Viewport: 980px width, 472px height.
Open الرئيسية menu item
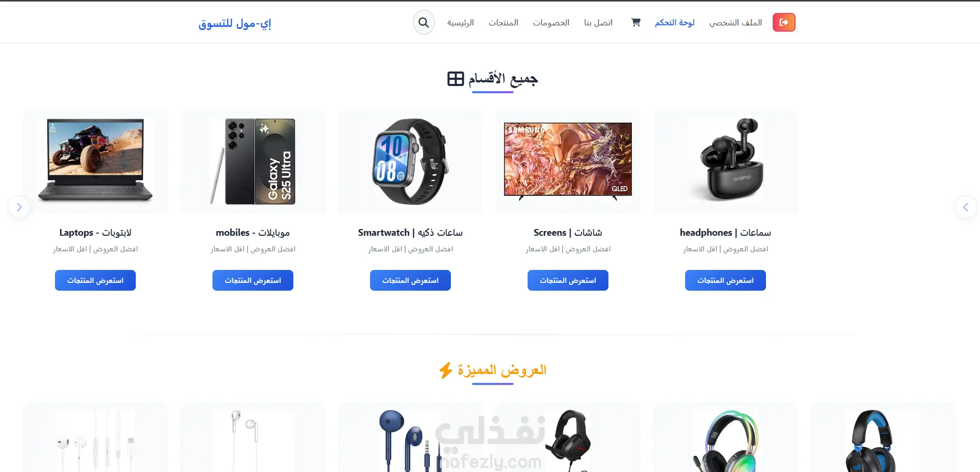461,23
